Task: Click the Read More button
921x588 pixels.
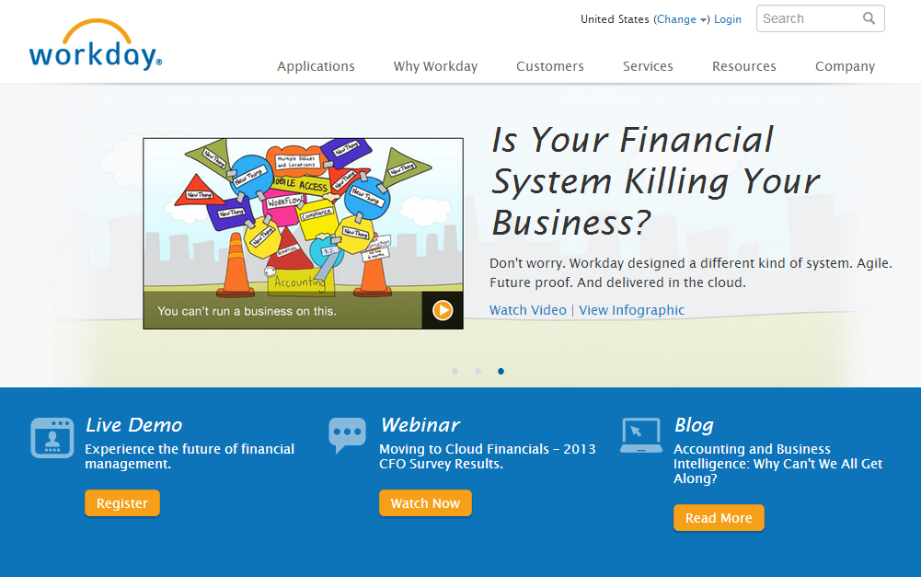Action: 718,518
